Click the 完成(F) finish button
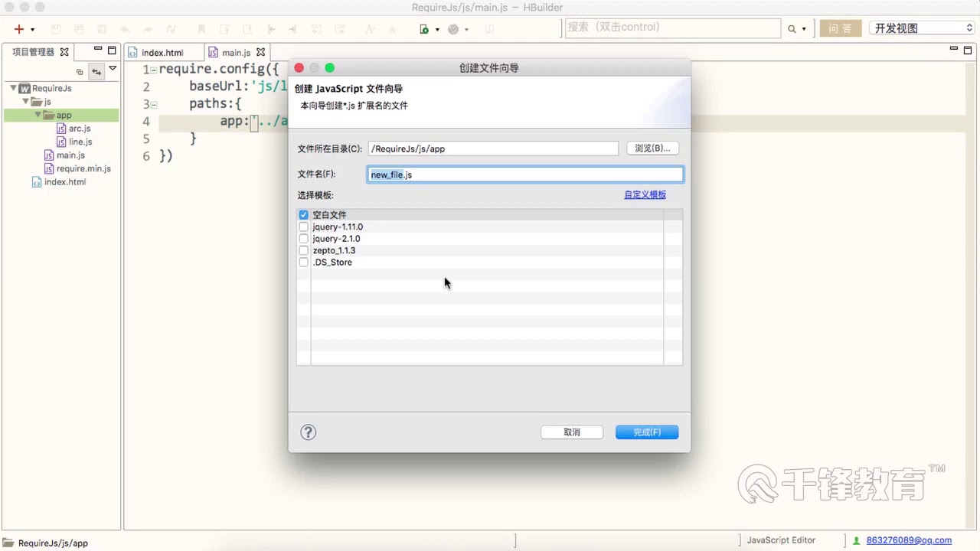The height and width of the screenshot is (551, 980). tap(647, 432)
